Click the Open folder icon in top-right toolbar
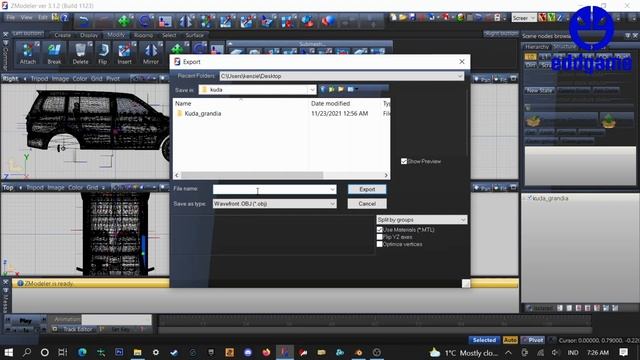The width and height of the screenshot is (640, 360). [402, 18]
